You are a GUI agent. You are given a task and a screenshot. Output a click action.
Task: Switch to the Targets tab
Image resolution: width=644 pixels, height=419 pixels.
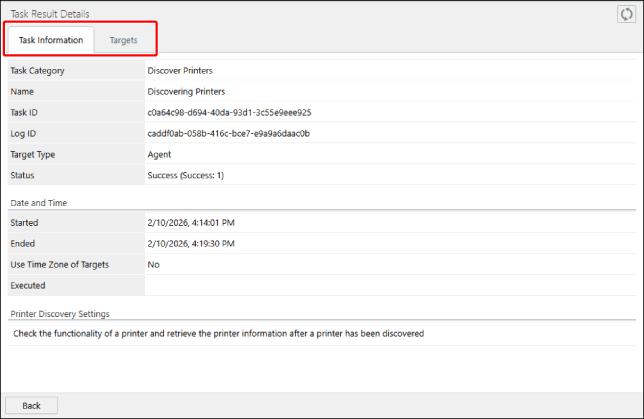pos(124,40)
